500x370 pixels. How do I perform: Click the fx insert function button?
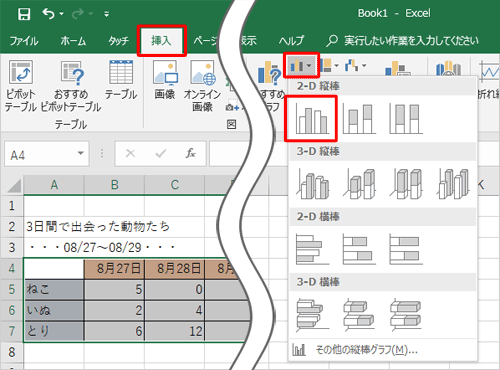tap(190, 153)
